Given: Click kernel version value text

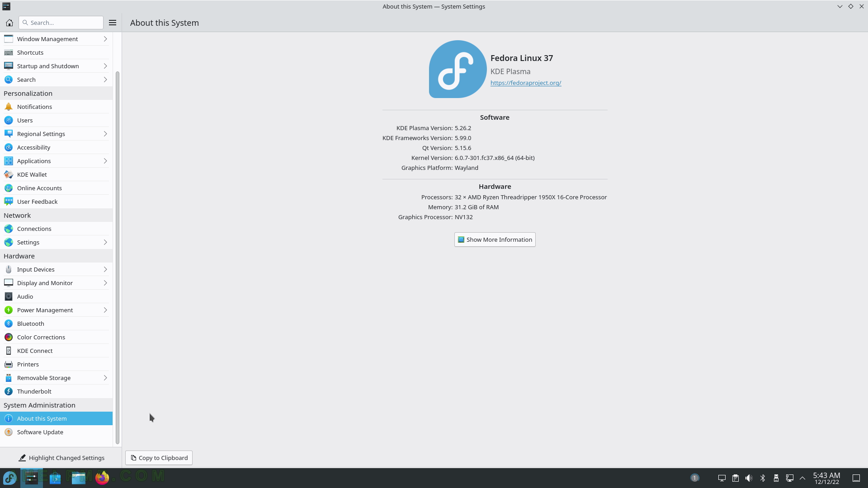Looking at the screenshot, I should tap(495, 158).
